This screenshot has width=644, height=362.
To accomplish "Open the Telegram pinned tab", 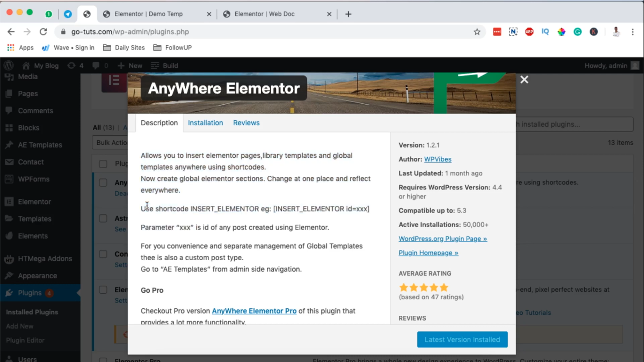I will (x=68, y=14).
